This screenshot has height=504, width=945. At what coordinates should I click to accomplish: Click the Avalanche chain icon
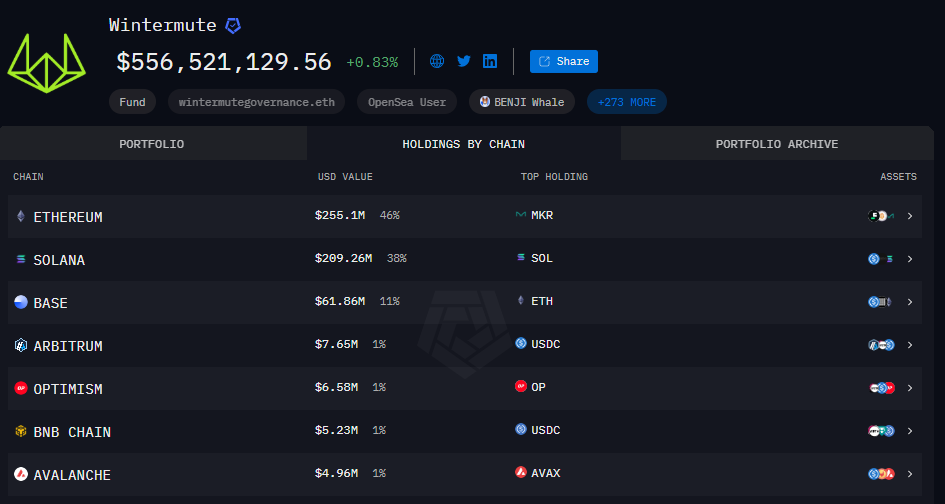[21, 474]
